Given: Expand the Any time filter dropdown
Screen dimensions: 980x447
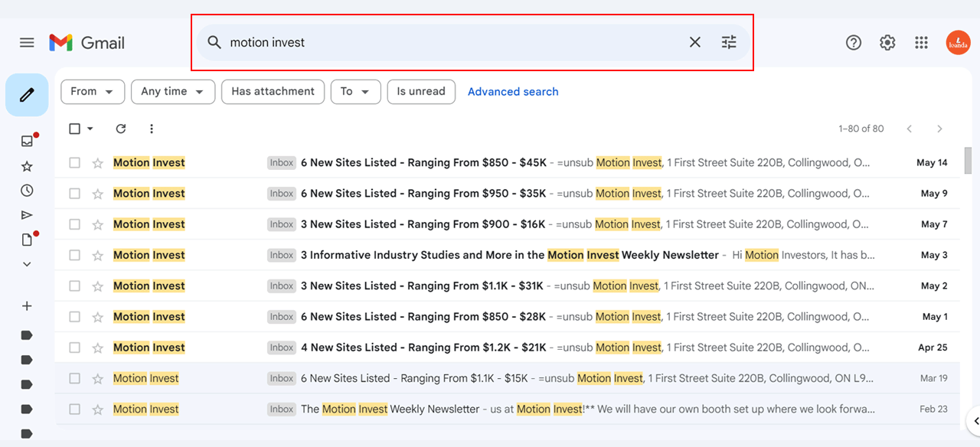Looking at the screenshot, I should 172,91.
